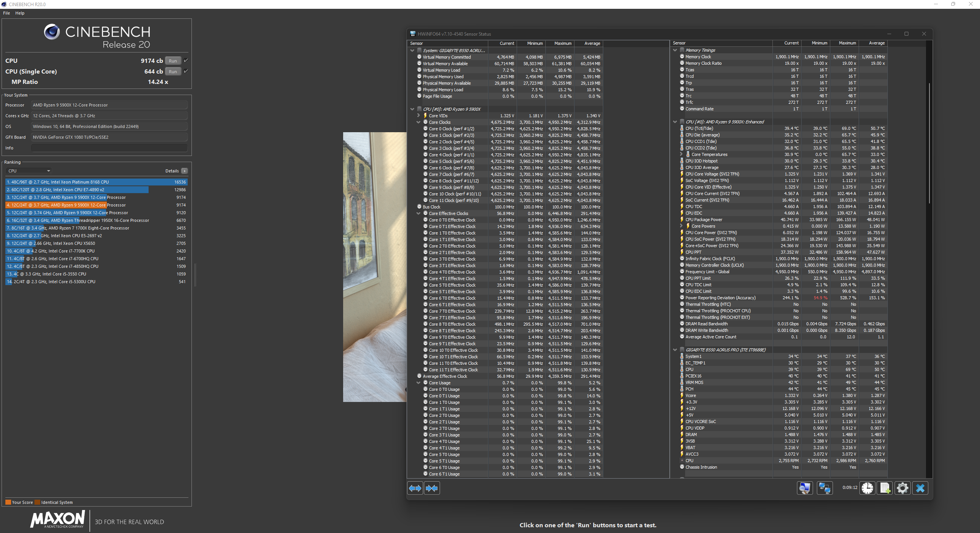Click the shrink layout arrows icon
The image size is (980, 533).
click(x=432, y=488)
